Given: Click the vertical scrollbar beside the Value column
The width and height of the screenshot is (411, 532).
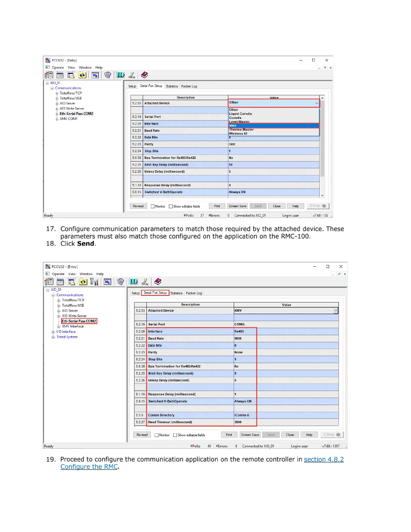Looking at the screenshot, I should (322, 144).
